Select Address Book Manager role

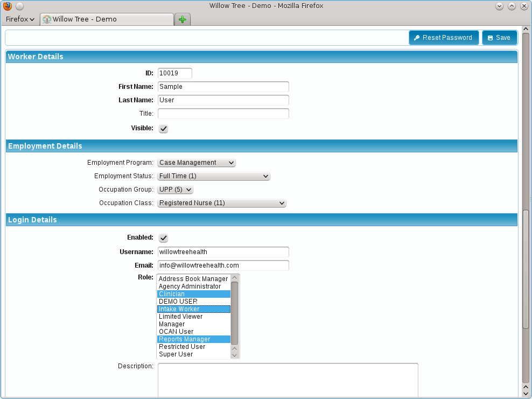pos(194,279)
